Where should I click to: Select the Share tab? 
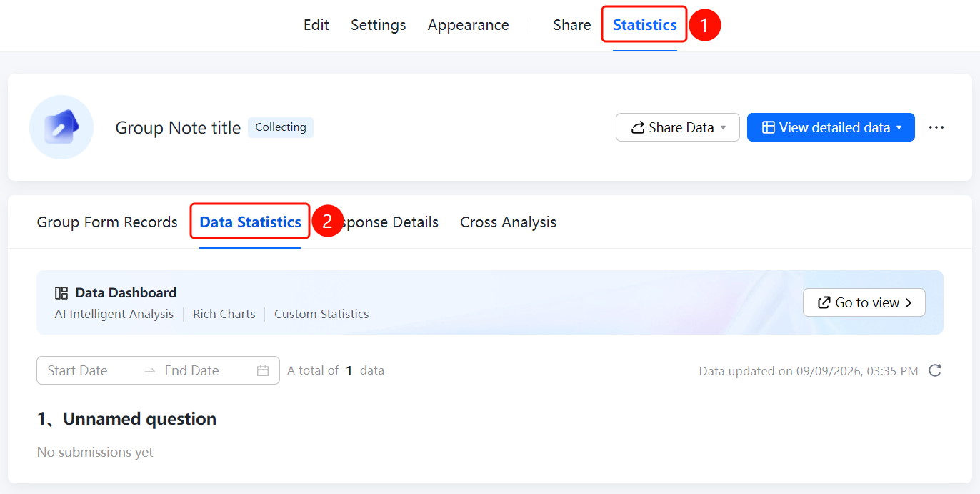tap(572, 25)
